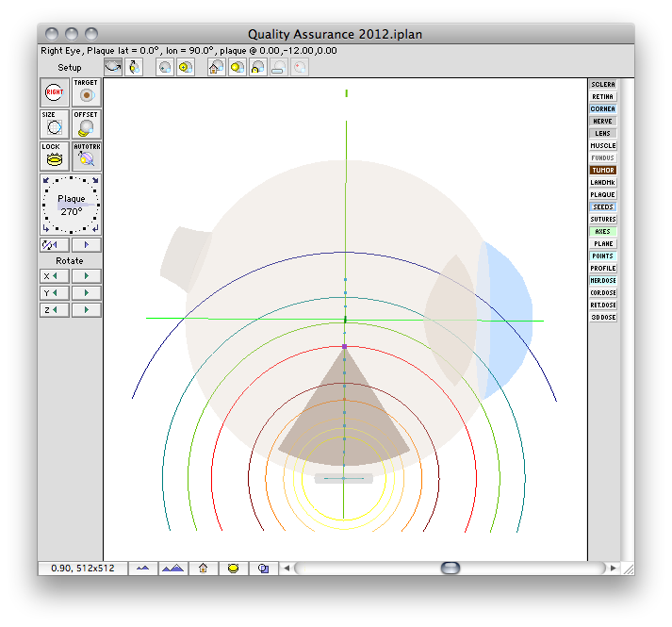Toggle POINTS visibility
The image size is (672, 627).
[603, 256]
